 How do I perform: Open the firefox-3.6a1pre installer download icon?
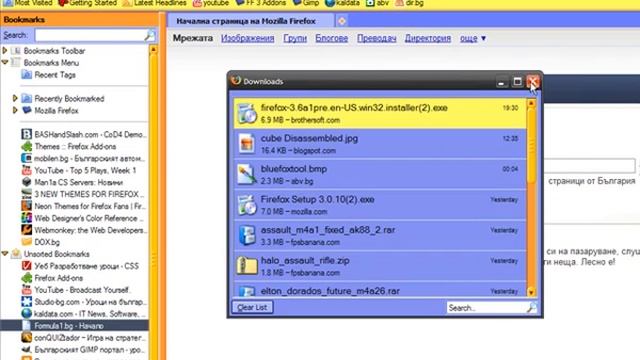tap(247, 113)
